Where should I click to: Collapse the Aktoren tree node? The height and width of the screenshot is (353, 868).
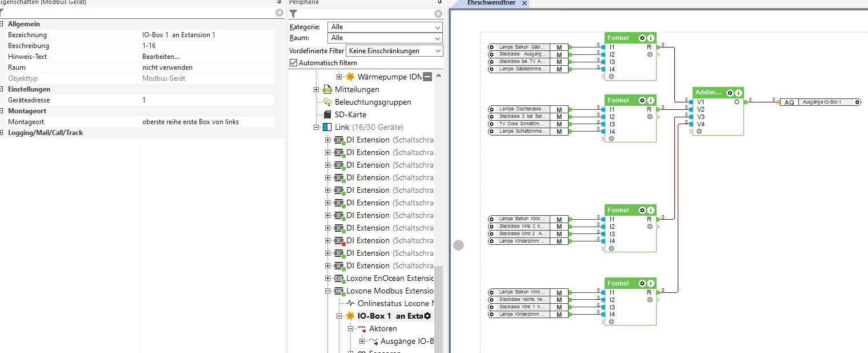coord(350,328)
